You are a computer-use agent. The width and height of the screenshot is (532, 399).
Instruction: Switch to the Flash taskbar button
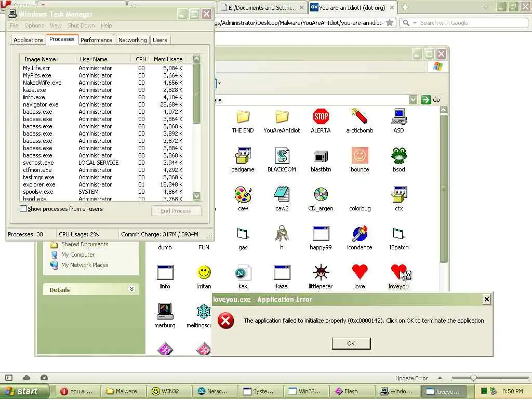click(x=353, y=391)
